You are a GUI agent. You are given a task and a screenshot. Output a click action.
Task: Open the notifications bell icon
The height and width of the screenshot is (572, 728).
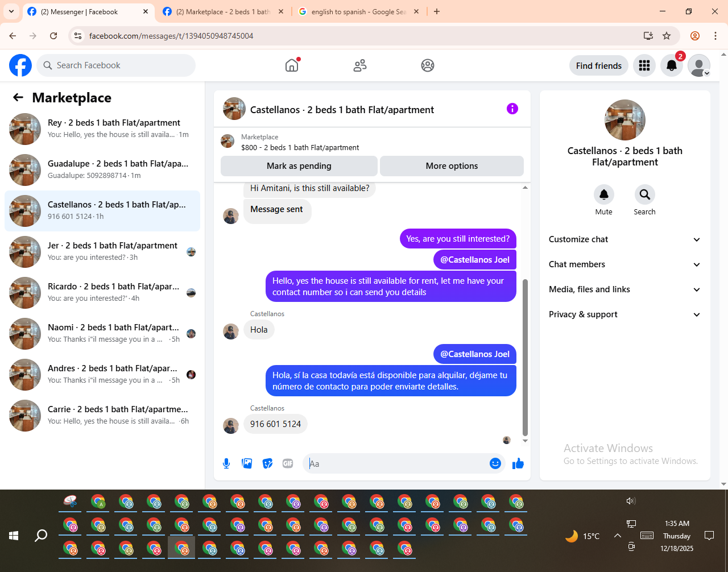tap(672, 65)
